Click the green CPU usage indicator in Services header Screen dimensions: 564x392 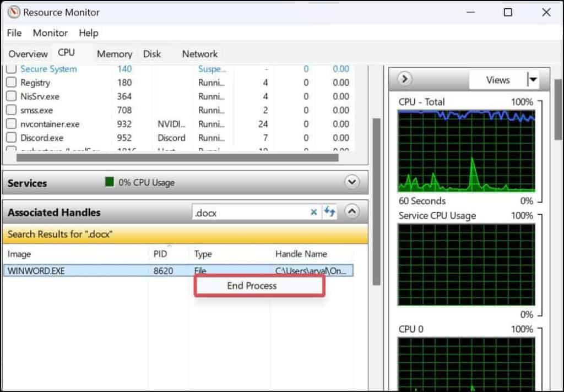[x=109, y=182]
